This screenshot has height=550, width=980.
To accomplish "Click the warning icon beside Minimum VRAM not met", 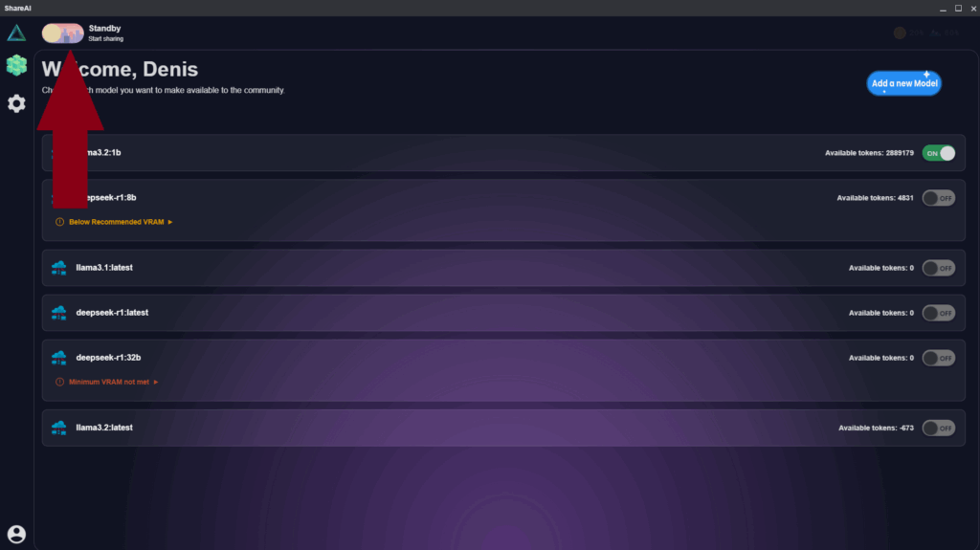I will [59, 382].
